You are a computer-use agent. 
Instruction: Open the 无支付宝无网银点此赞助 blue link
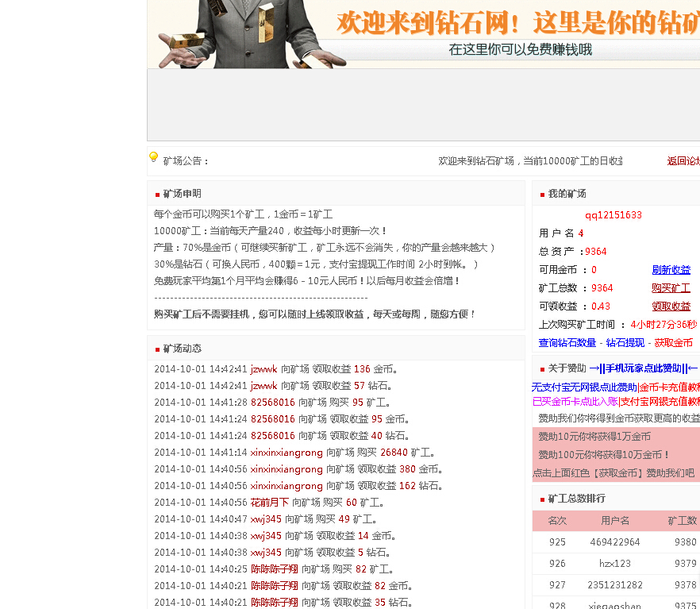coord(583,387)
